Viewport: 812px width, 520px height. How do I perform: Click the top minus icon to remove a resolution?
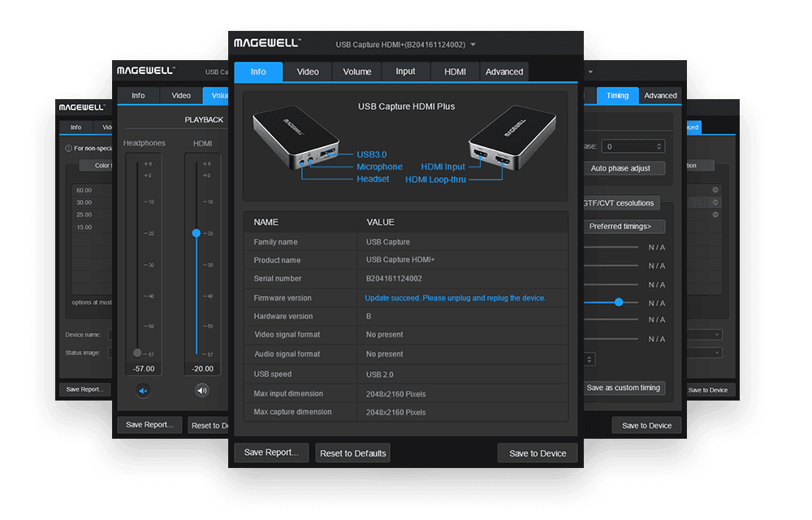[715, 190]
